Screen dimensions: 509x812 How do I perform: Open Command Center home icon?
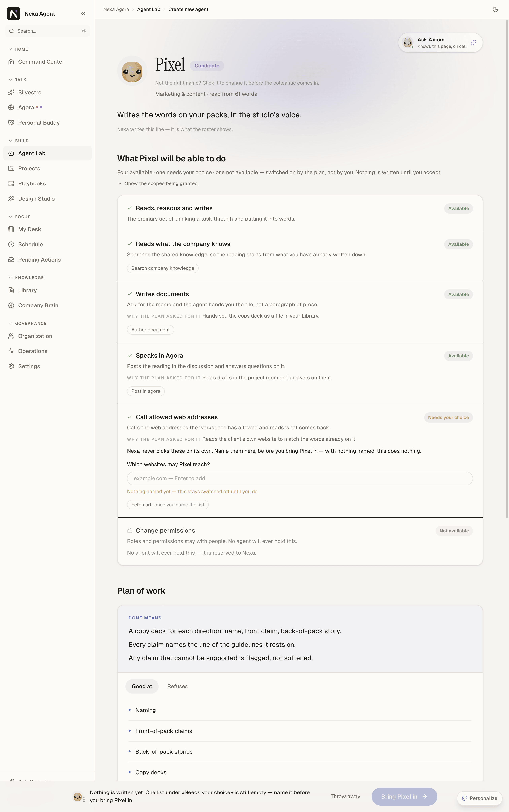[11, 62]
